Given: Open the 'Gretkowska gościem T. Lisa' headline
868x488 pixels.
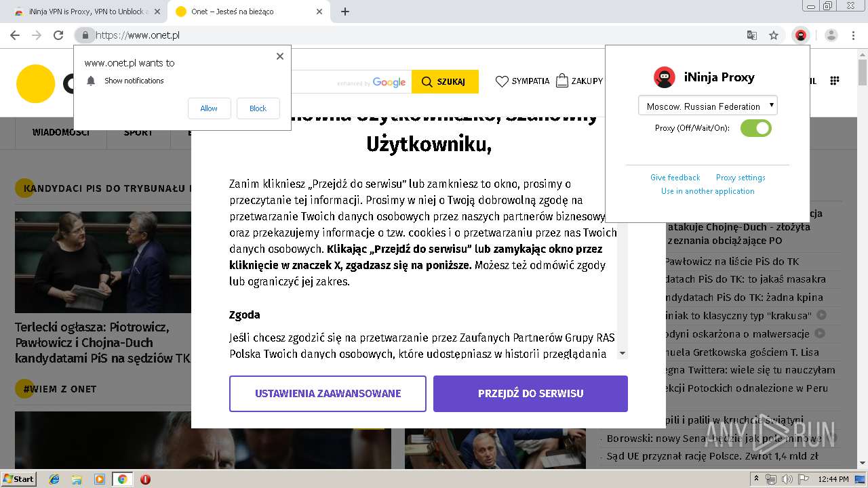Looking at the screenshot, I should pos(741,352).
